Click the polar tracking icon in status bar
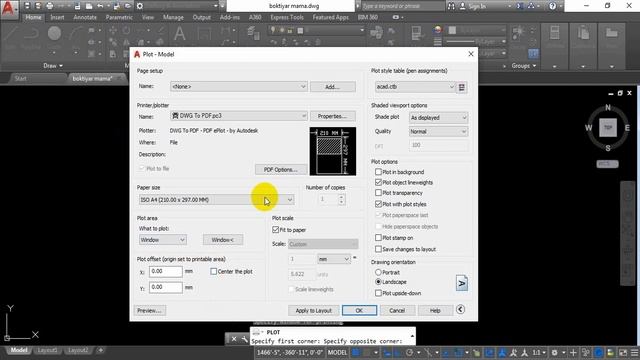Viewport: 640px width, 360px height. click(409, 352)
